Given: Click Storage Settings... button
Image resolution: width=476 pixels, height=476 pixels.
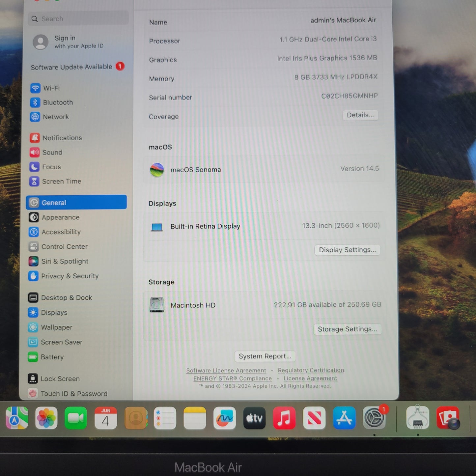Looking at the screenshot, I should coord(348,329).
